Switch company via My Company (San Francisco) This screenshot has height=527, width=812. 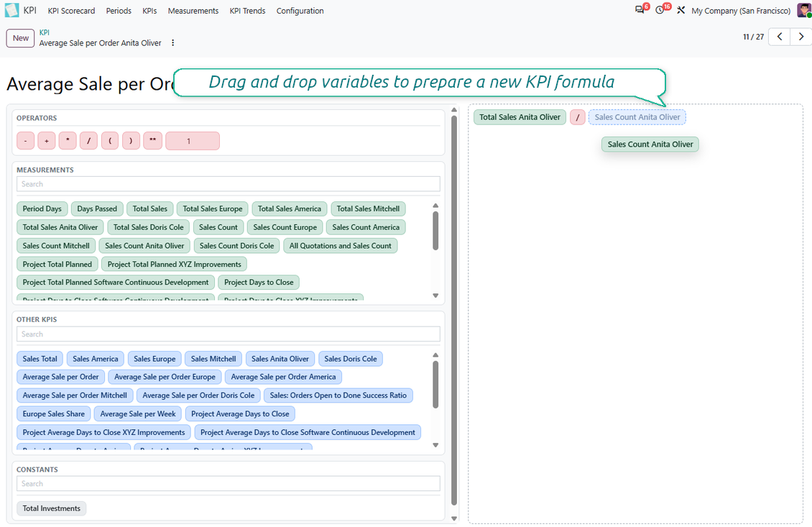click(741, 11)
